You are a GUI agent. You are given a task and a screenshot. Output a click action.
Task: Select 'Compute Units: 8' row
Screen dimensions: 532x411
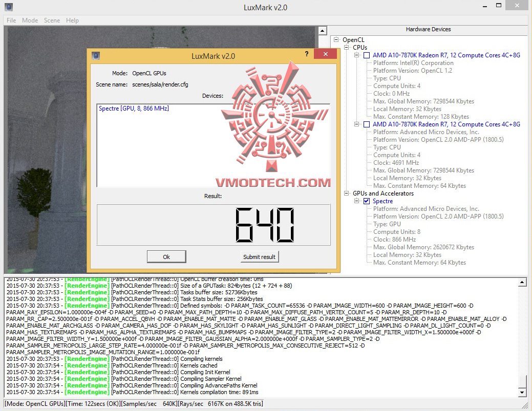click(397, 232)
